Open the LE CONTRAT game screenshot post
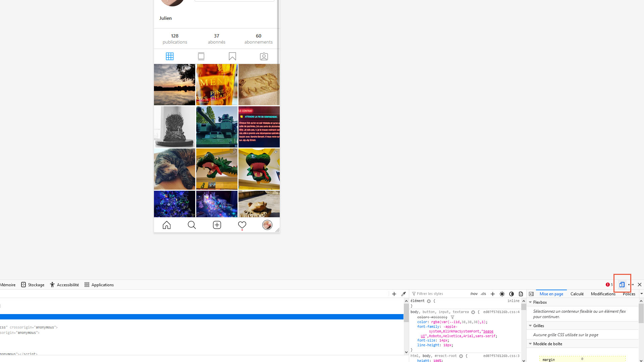The height and width of the screenshot is (362, 644). click(x=259, y=127)
